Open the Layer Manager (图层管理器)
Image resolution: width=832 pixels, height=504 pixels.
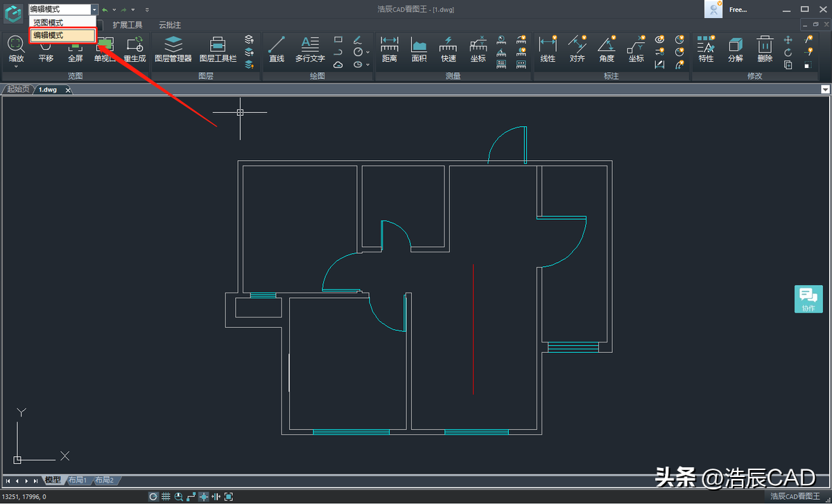coord(173,50)
